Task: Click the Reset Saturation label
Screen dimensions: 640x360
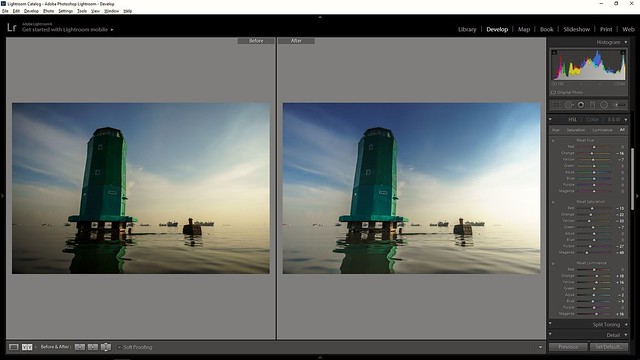Action: [591, 202]
